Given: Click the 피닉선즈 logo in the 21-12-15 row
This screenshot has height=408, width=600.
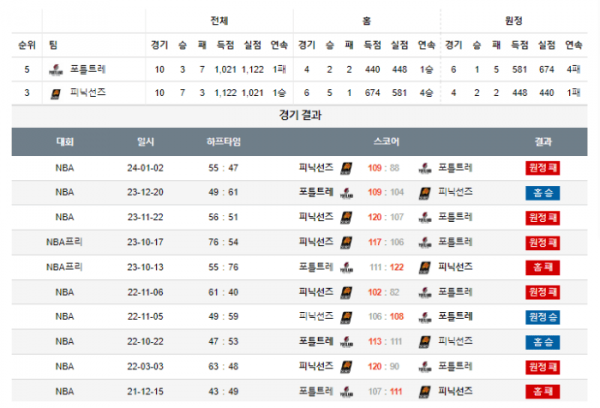Looking at the screenshot, I should point(424,392).
